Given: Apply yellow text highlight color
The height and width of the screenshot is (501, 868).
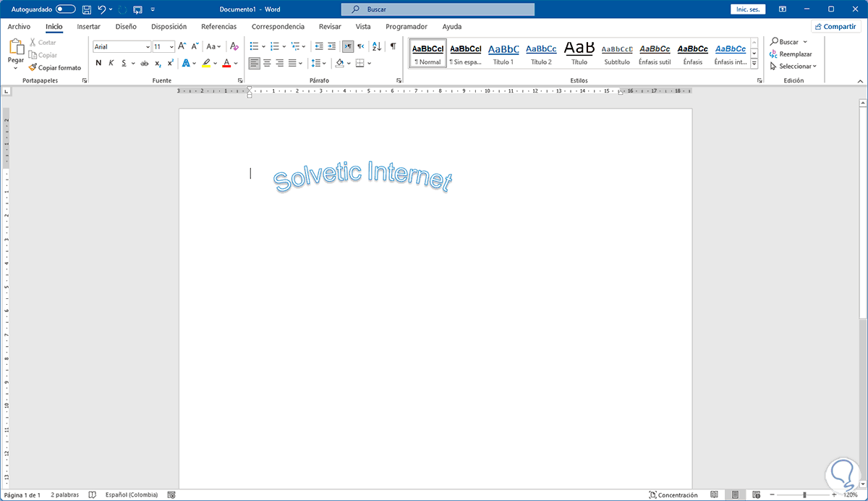Looking at the screenshot, I should pos(206,63).
